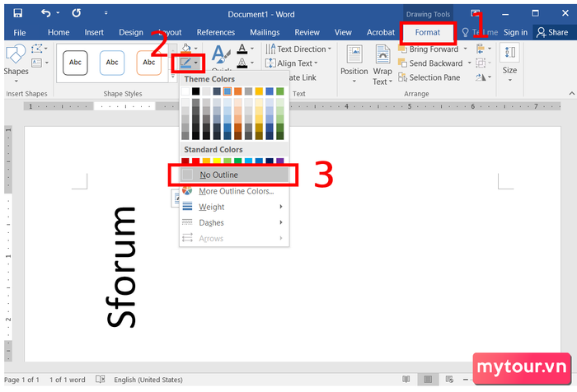The height and width of the screenshot is (392, 577).
Task: Click the Share button
Action: pyautogui.click(x=552, y=32)
